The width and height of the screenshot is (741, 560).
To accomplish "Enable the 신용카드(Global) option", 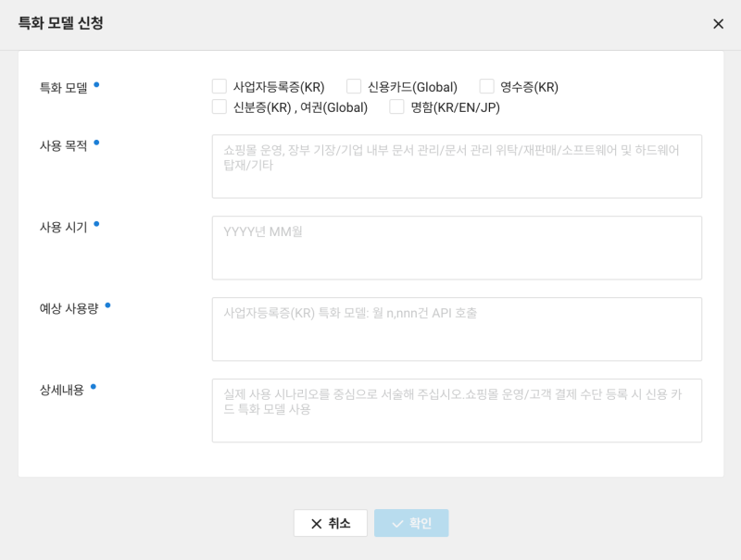I will point(353,85).
